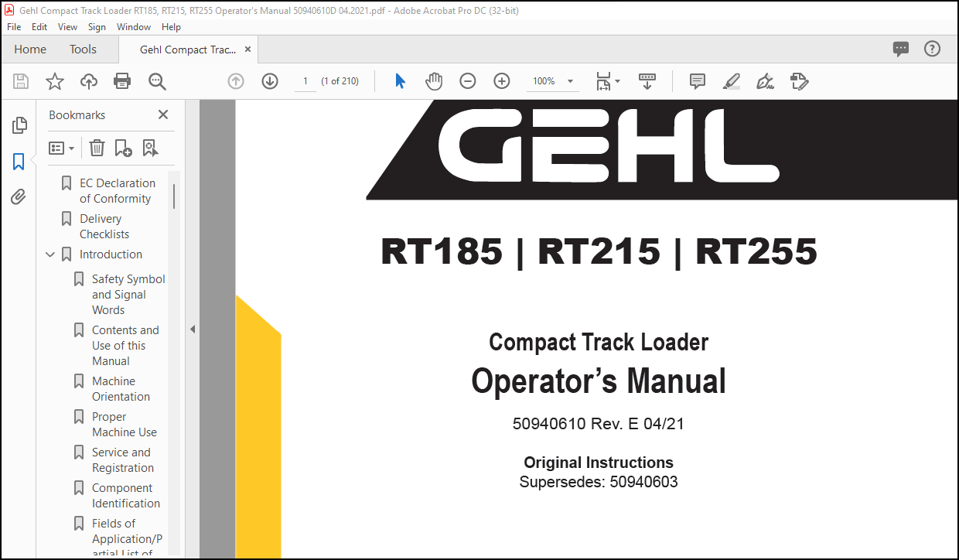Click find current bookmark icon

[150, 148]
